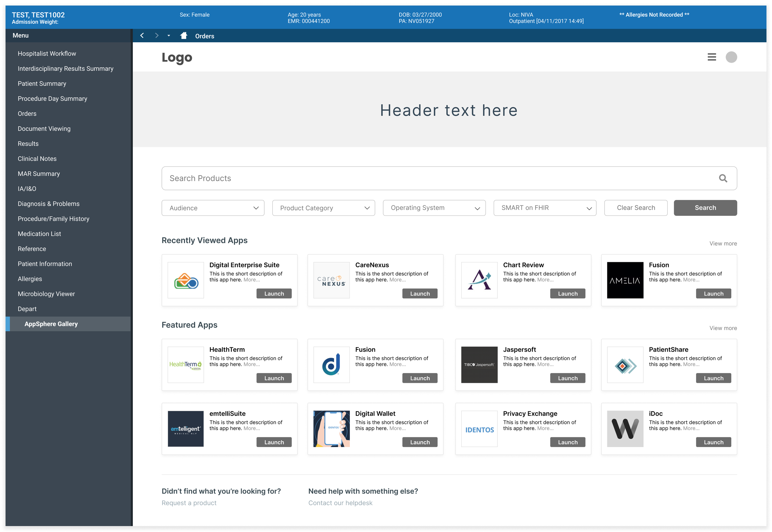Viewport: 772px width, 532px height.
Task: Click the Digital Enterprise Suite app logo
Action: point(186,280)
